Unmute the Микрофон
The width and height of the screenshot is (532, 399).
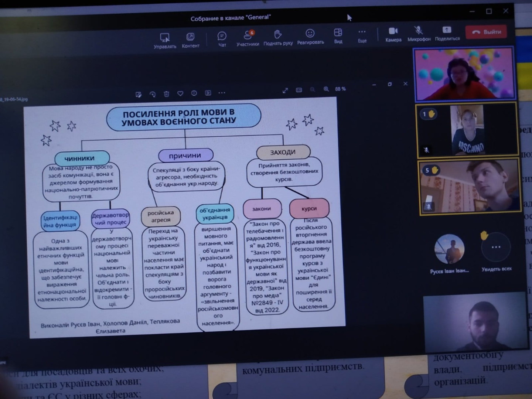pos(419,33)
